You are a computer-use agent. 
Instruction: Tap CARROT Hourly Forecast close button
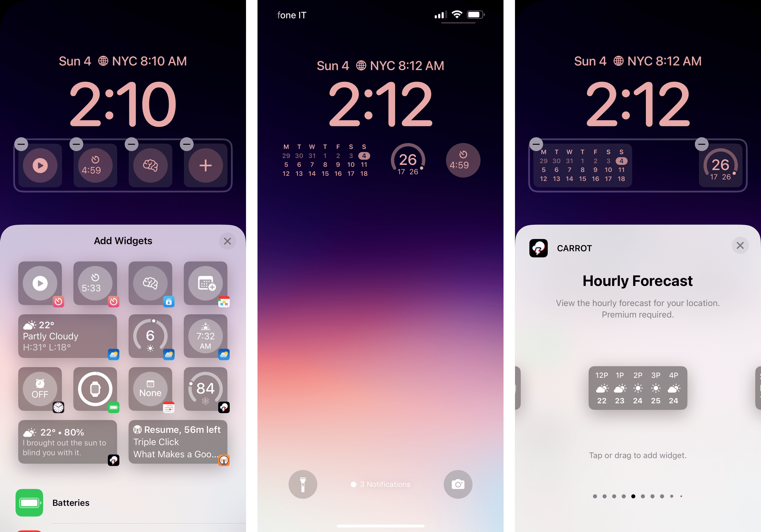[x=741, y=245]
